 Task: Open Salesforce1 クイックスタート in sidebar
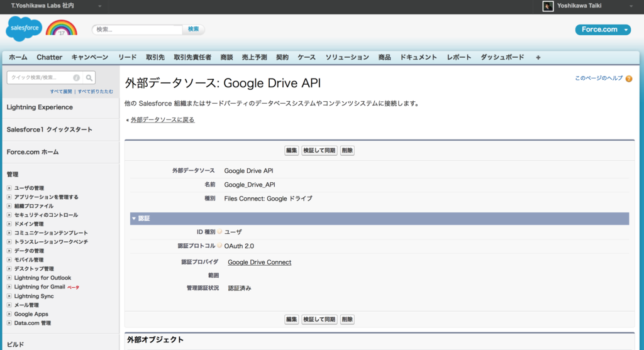[49, 129]
